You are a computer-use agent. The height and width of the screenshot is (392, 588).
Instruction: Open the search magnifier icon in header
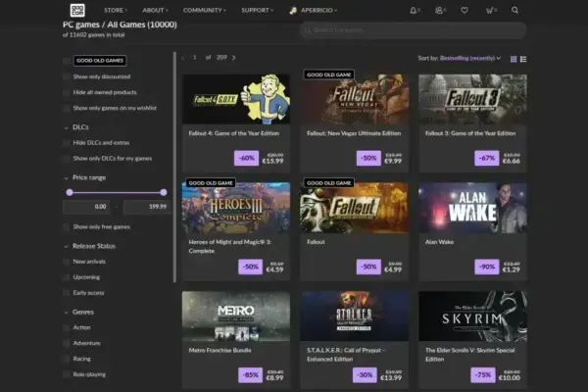[514, 10]
